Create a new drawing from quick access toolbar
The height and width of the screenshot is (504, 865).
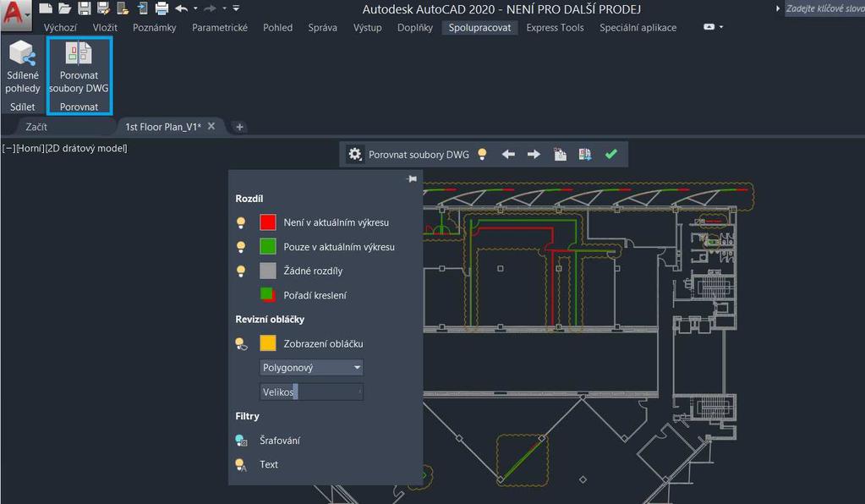pyautogui.click(x=45, y=8)
